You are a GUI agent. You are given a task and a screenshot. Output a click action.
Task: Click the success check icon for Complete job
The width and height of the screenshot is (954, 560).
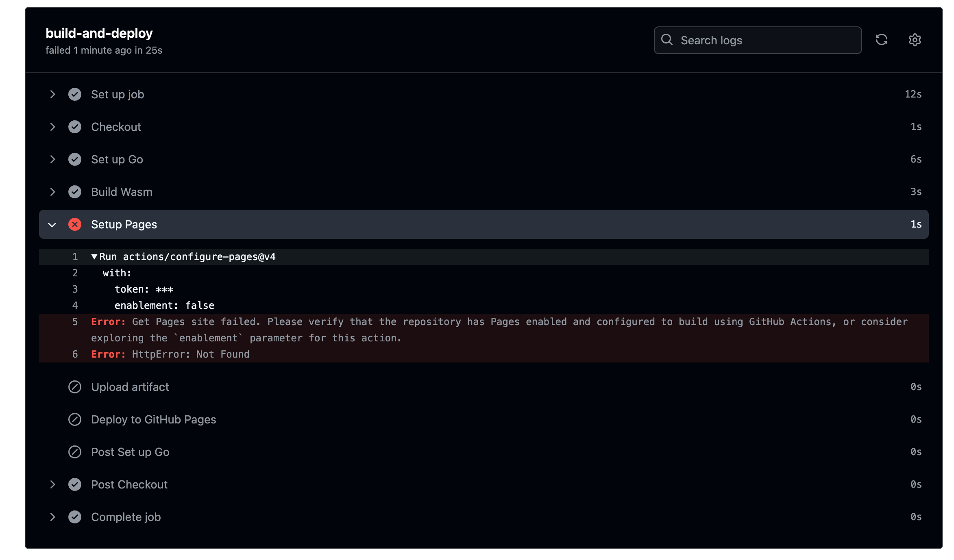(x=75, y=517)
